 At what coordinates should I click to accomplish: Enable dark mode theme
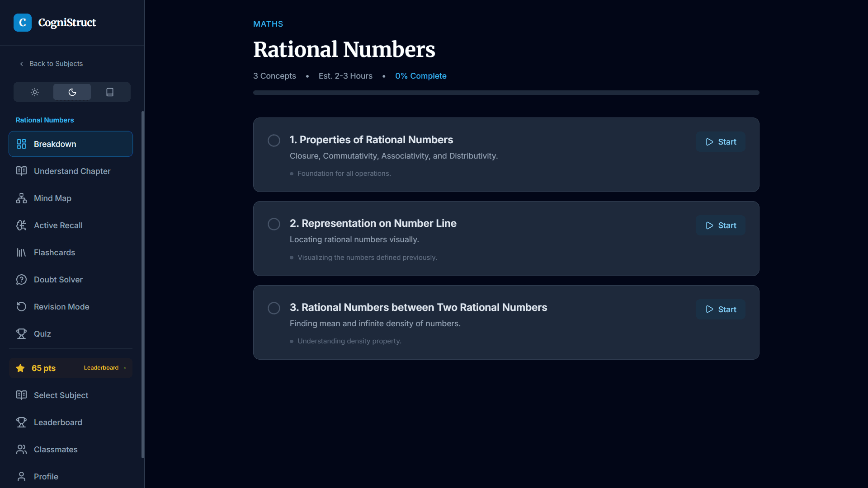point(72,92)
